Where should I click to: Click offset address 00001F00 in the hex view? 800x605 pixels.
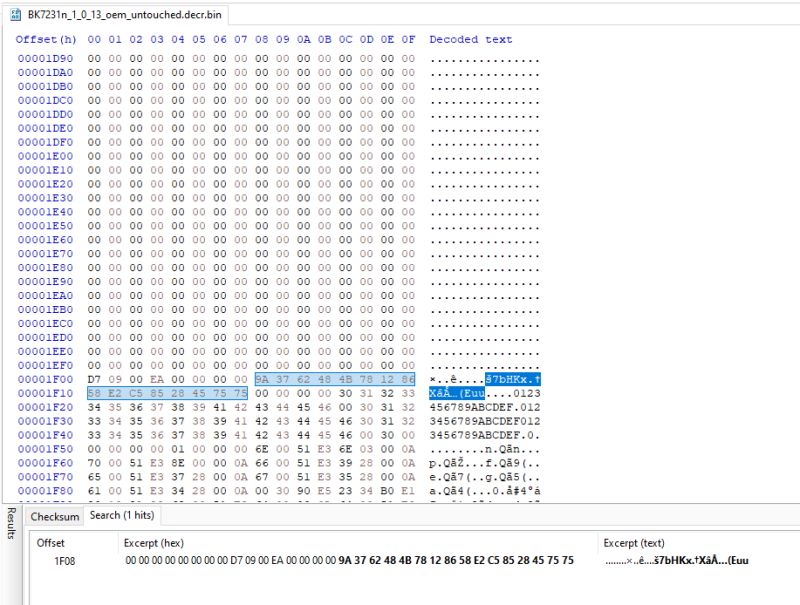[x=48, y=378]
